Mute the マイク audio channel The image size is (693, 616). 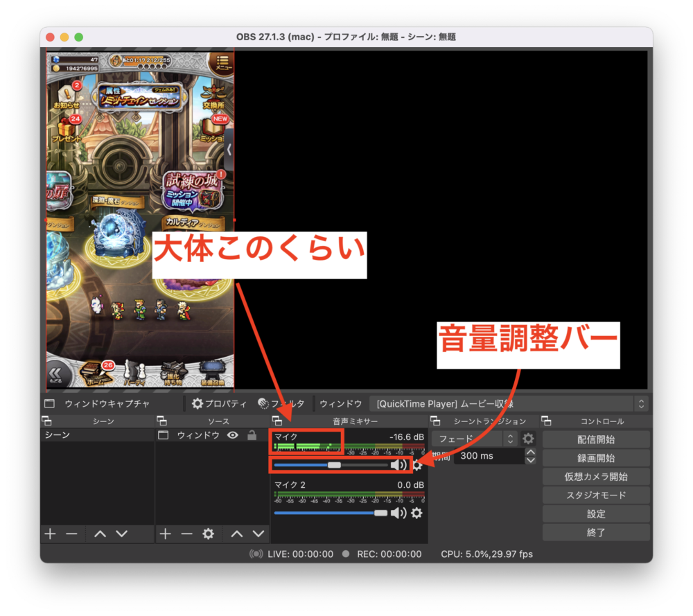[x=398, y=465]
